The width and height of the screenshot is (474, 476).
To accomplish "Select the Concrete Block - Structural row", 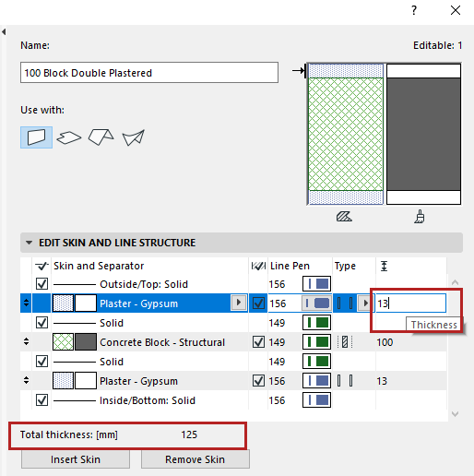I will (233, 342).
